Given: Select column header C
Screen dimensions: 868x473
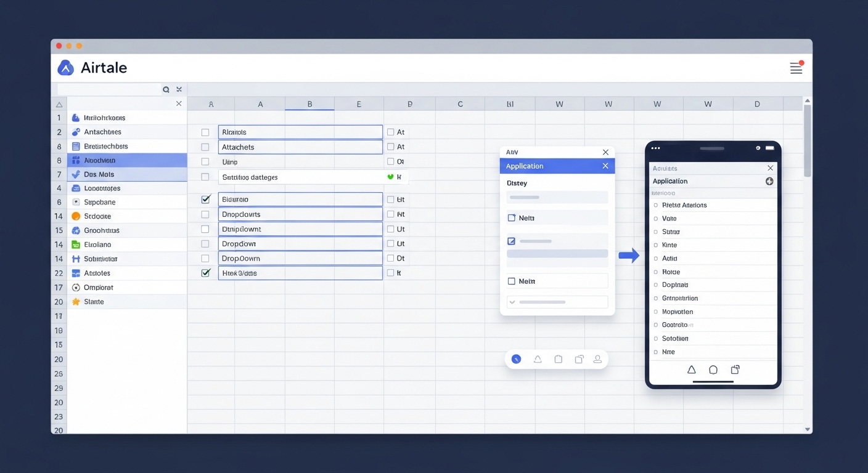Looking at the screenshot, I should pyautogui.click(x=460, y=105).
